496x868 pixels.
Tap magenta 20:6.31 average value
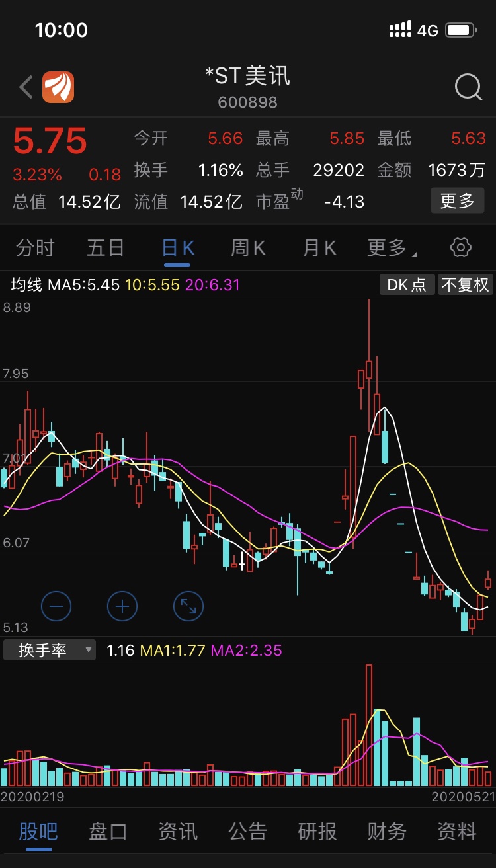click(212, 285)
